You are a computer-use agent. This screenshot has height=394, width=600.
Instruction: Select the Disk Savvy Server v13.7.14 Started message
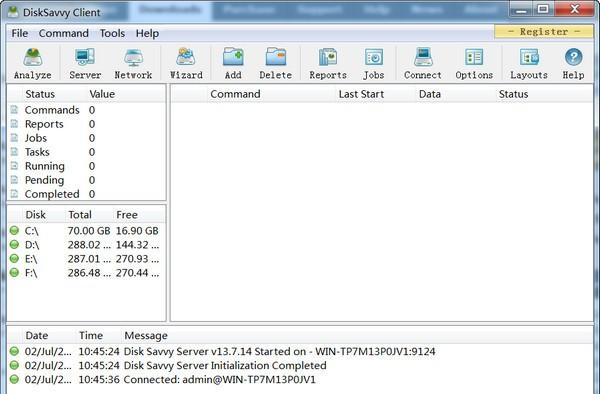280,352
